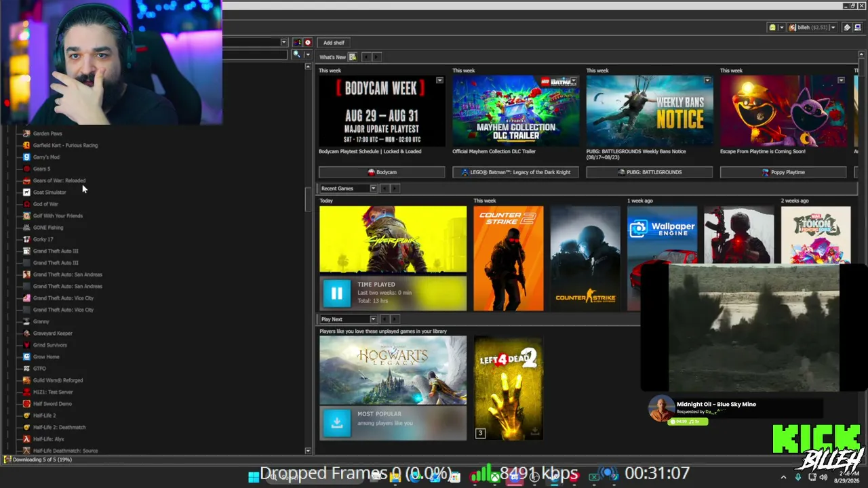Open library search magnifier icon
868x488 pixels.
click(296, 54)
